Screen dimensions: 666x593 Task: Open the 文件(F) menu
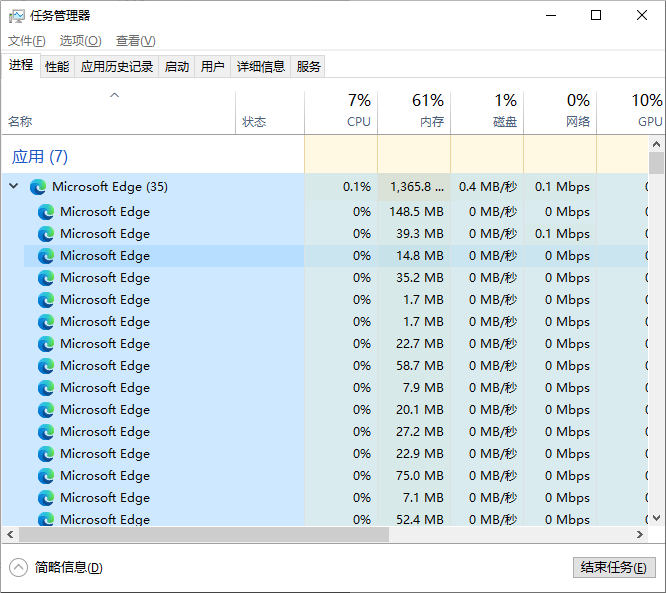(27, 41)
